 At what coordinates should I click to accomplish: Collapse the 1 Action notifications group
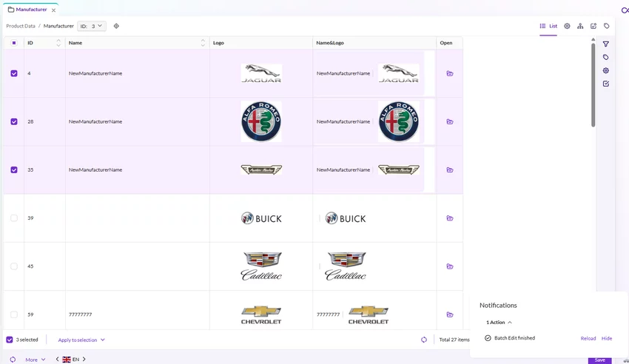point(499,323)
